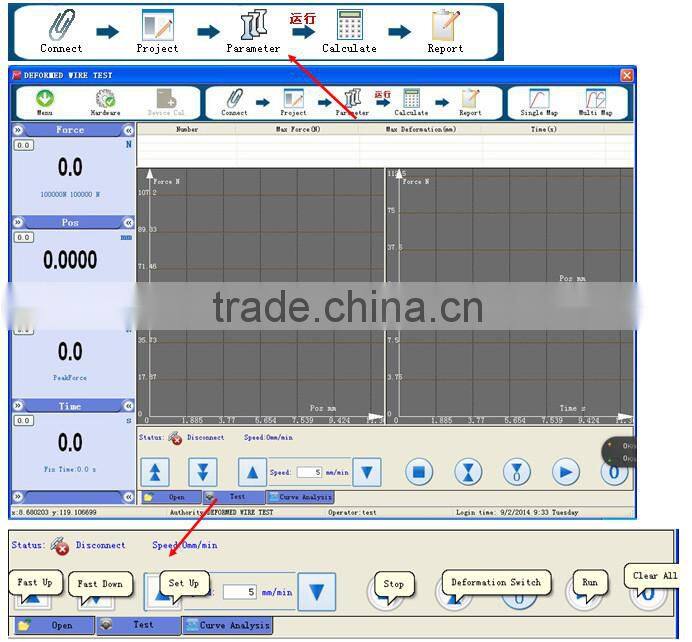Switch to Single Map view
The image size is (692, 642).
point(539,98)
